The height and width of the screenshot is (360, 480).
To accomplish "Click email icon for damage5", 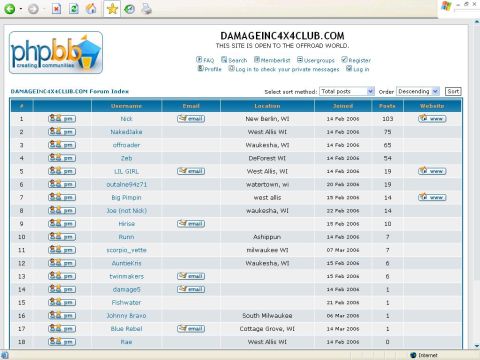I will click(191, 289).
